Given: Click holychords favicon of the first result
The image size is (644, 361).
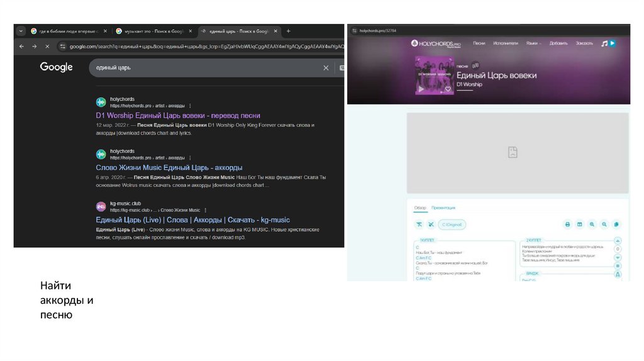Looking at the screenshot, I should (101, 103).
